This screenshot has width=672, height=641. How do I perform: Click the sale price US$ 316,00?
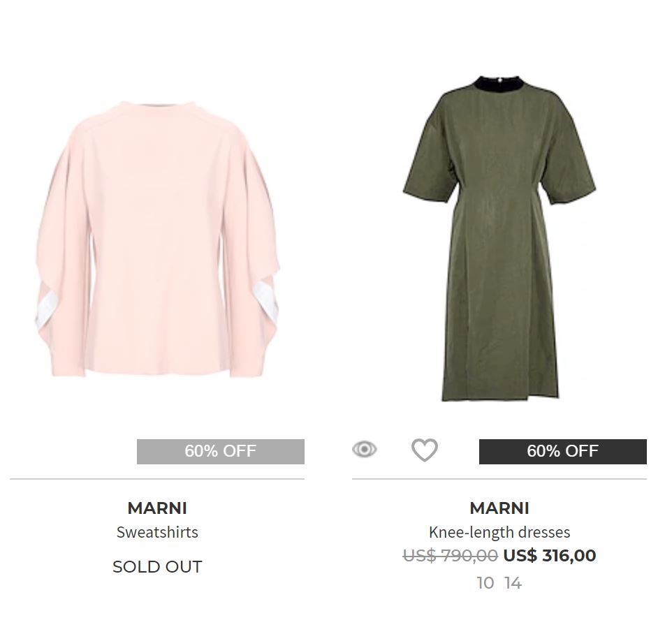[549, 556]
